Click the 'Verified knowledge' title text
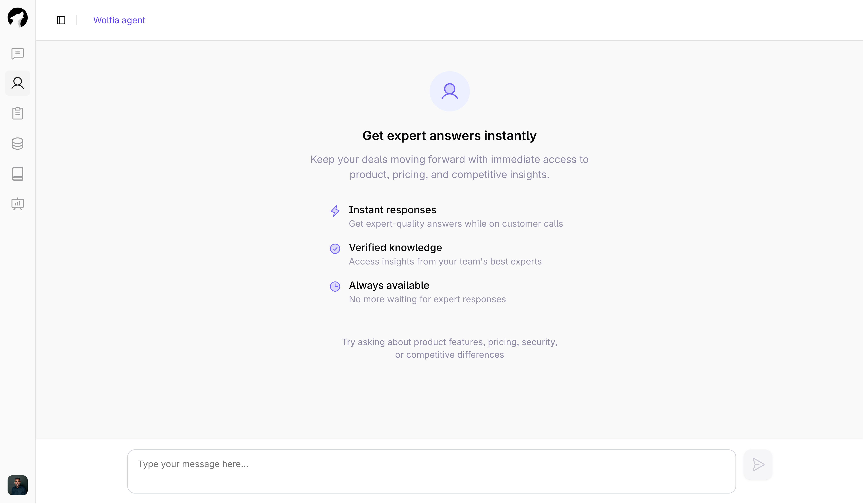 pyautogui.click(x=395, y=247)
